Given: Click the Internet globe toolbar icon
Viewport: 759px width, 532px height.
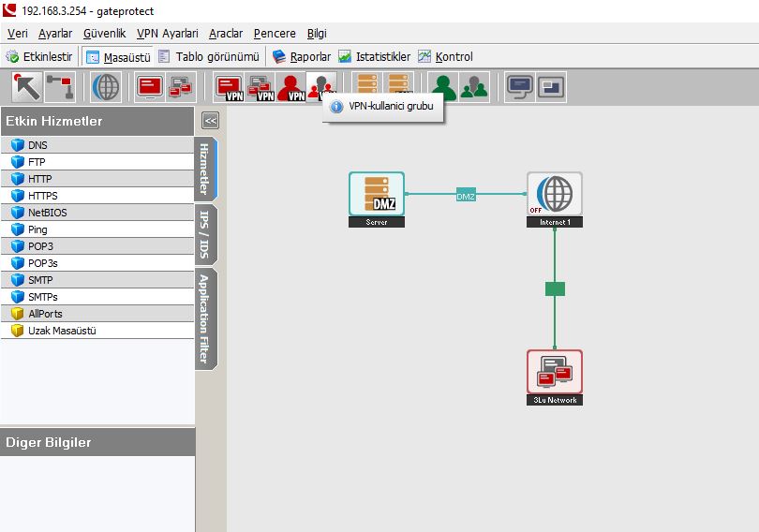Looking at the screenshot, I should [x=106, y=88].
